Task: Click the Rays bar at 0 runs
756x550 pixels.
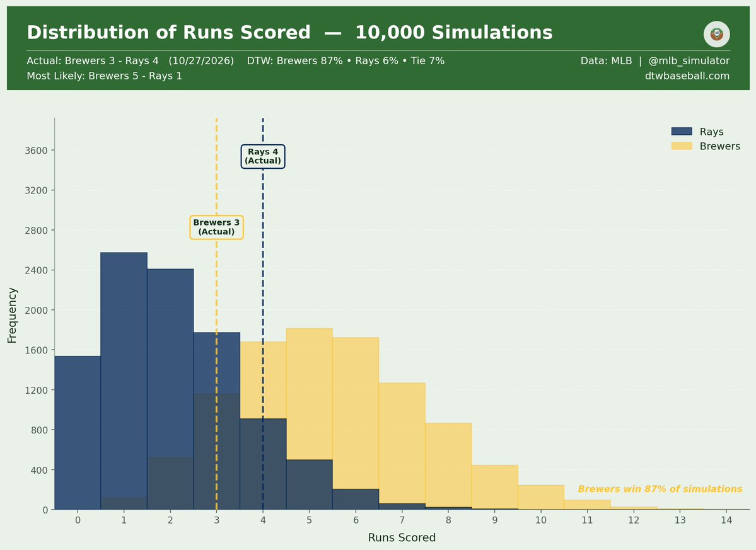Action: click(x=78, y=432)
